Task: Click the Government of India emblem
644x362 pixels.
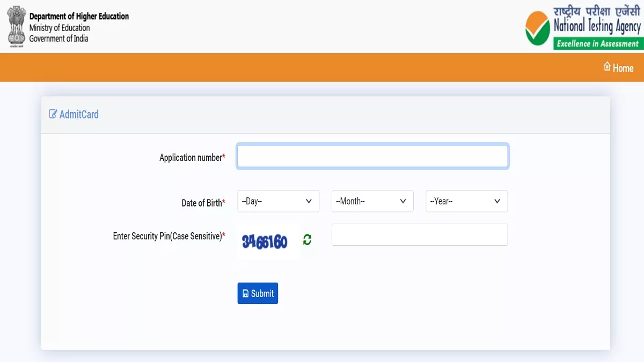Action: 16,27
